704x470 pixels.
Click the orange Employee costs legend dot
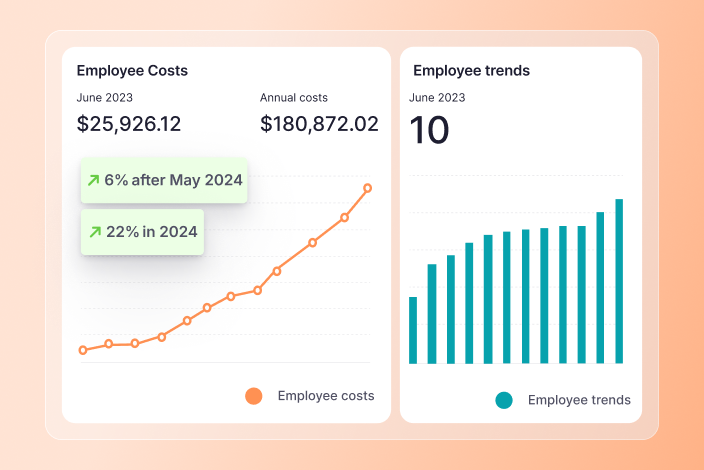click(254, 396)
